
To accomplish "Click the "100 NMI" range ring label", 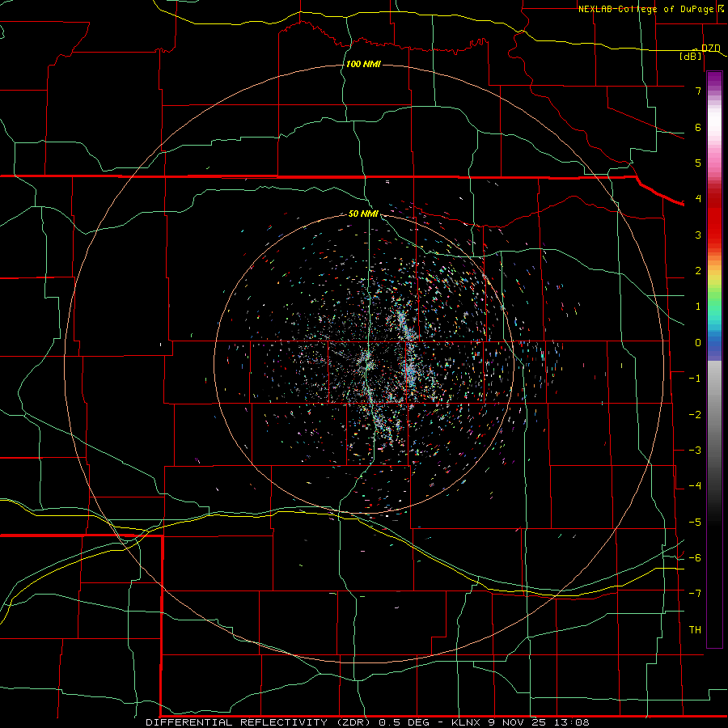I will click(363, 64).
